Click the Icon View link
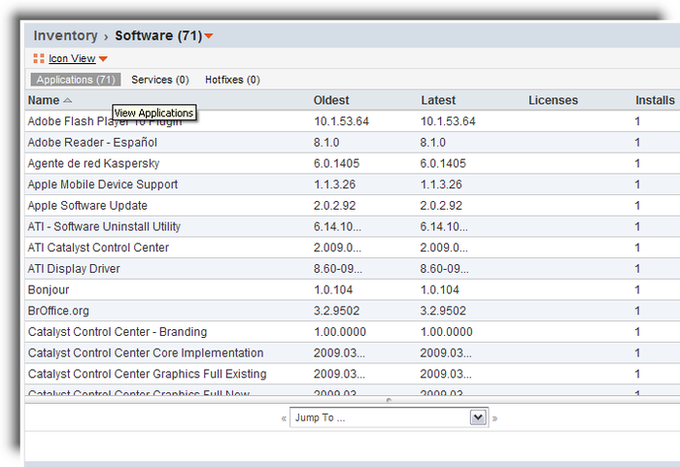Screen dimensions: 680x467 [72, 59]
